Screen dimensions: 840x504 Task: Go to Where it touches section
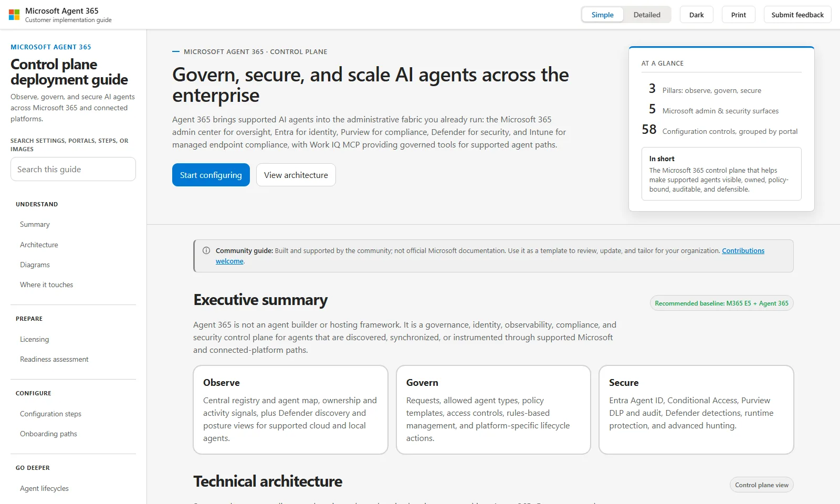pyautogui.click(x=46, y=285)
